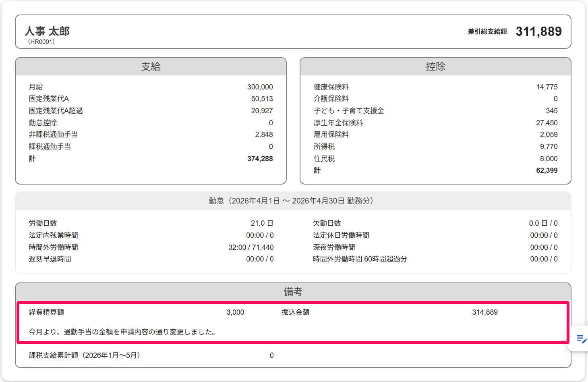The image size is (588, 382).
Task: Click the 差引総支給額 label
Action: (487, 31)
